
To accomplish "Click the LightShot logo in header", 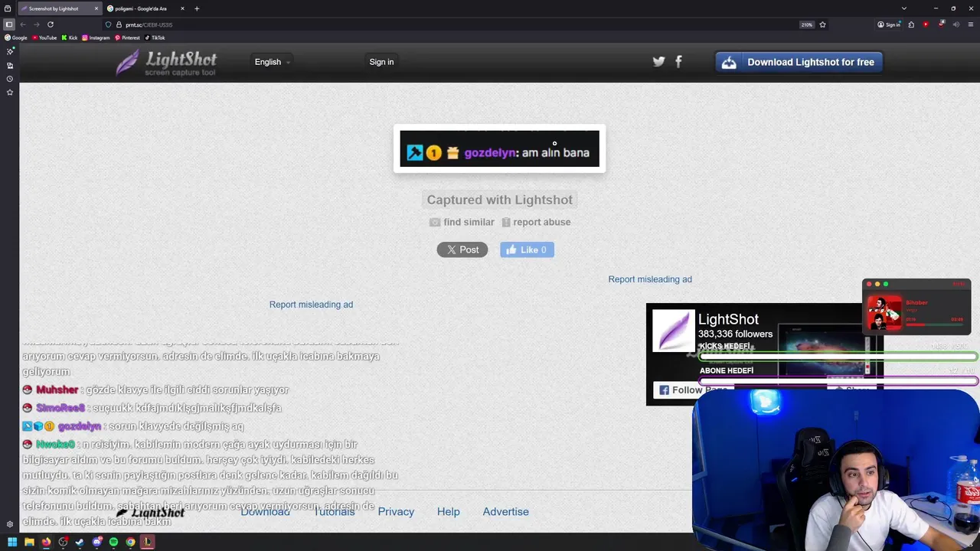I will [x=166, y=62].
